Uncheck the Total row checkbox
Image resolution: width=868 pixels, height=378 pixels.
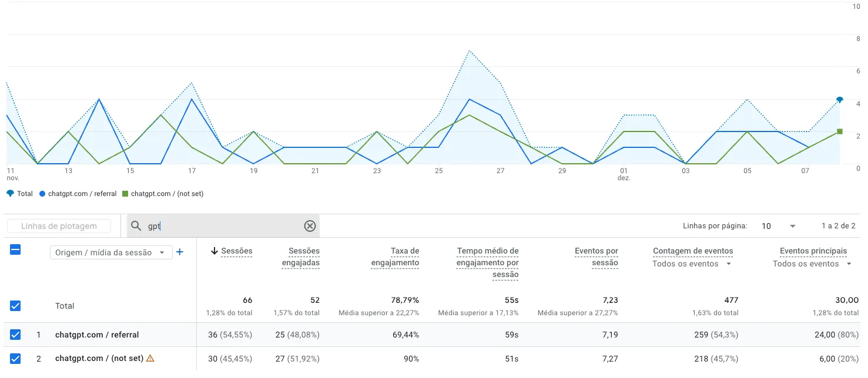coord(16,306)
